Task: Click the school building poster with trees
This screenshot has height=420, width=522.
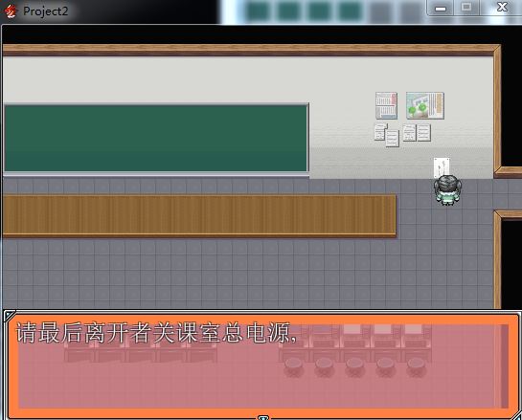Action: click(x=425, y=106)
